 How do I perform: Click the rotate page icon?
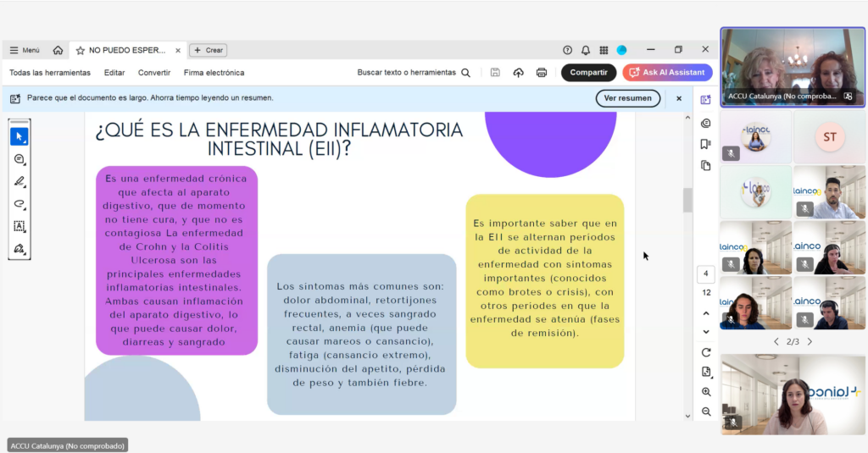(706, 352)
